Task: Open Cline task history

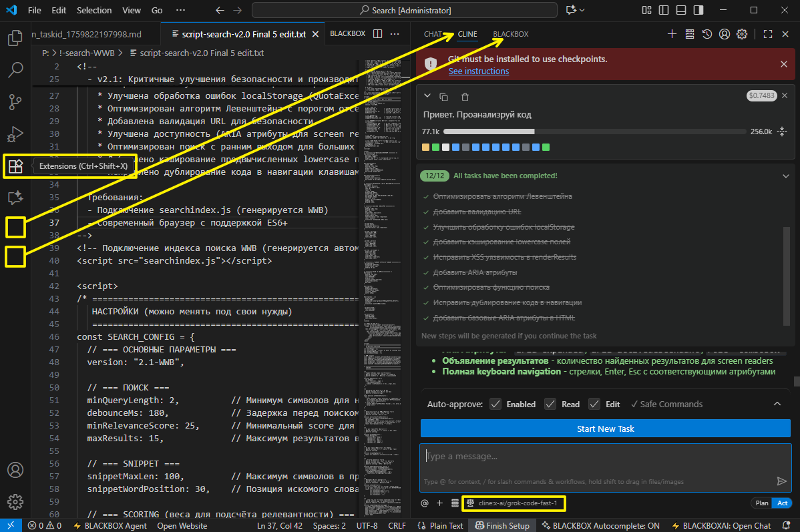Action: (707, 33)
